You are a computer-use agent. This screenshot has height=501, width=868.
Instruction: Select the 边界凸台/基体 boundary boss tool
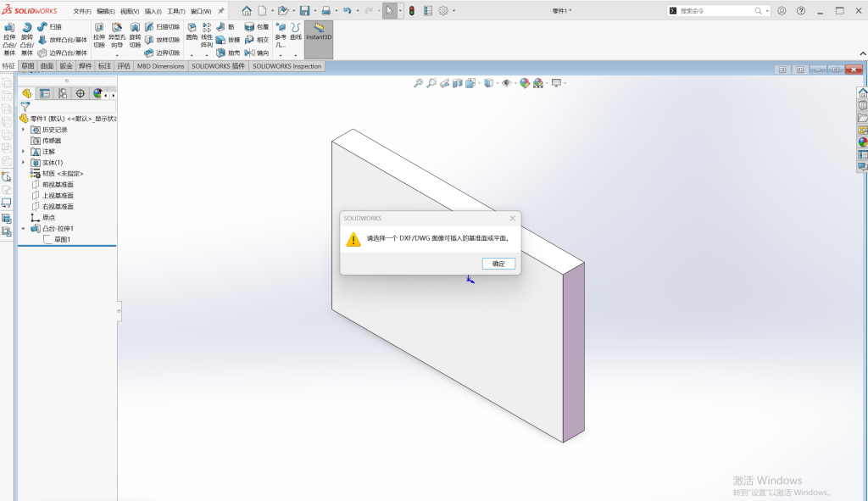click(63, 53)
